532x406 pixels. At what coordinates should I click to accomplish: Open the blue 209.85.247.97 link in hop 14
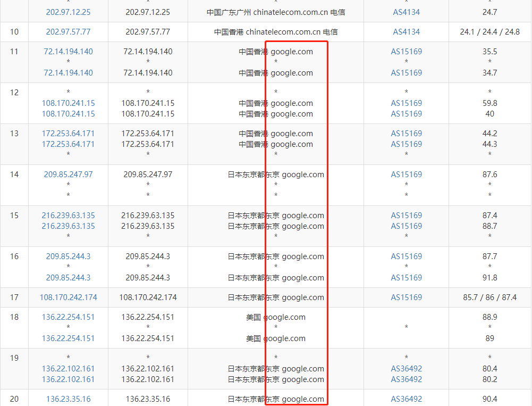click(68, 175)
